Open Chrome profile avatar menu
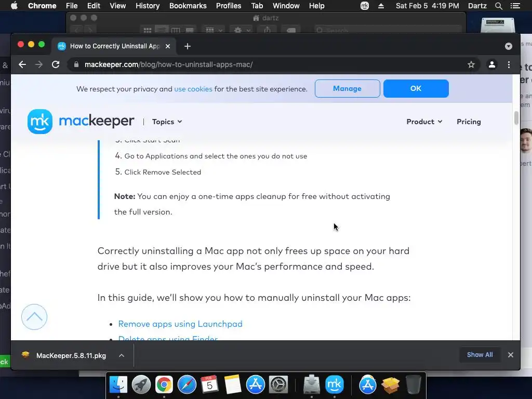Viewport: 532px width, 399px height. [x=491, y=64]
